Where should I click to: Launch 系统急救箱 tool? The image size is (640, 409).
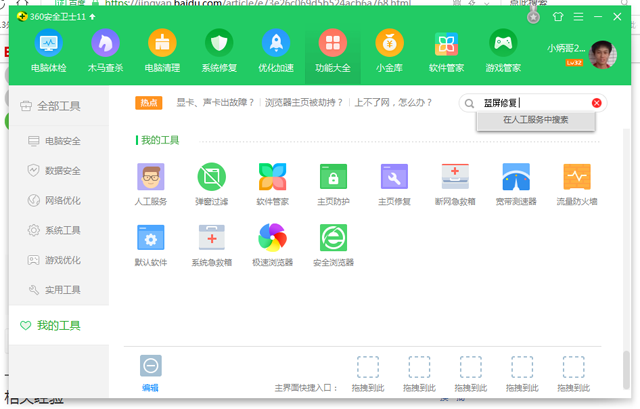(211, 245)
